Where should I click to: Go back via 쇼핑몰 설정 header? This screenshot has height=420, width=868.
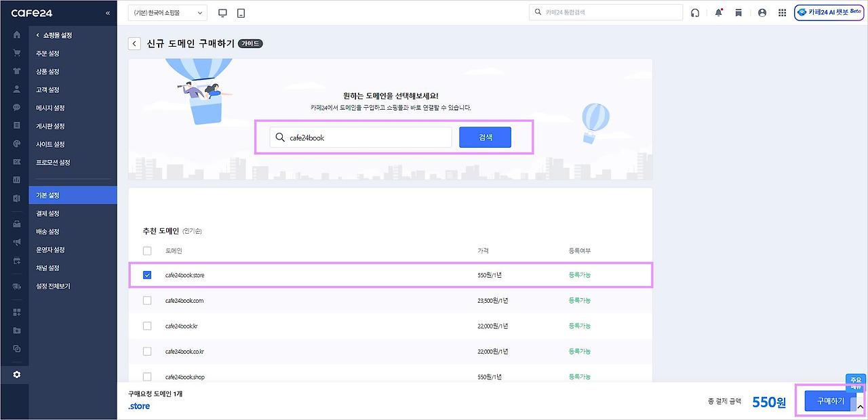pyautogui.click(x=54, y=35)
